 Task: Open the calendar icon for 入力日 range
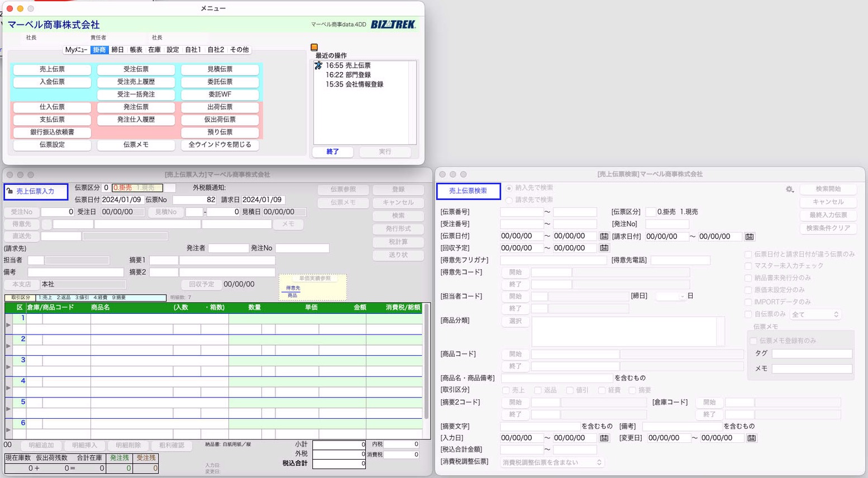pyautogui.click(x=604, y=438)
